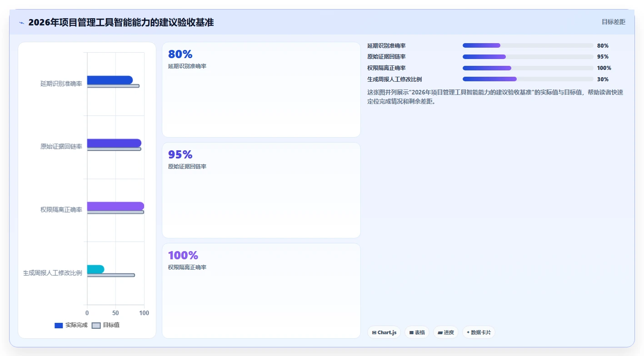Image resolution: width=644 pixels, height=356 pixels.
Task: Click the Chart.js tag chip
Action: pos(384,332)
